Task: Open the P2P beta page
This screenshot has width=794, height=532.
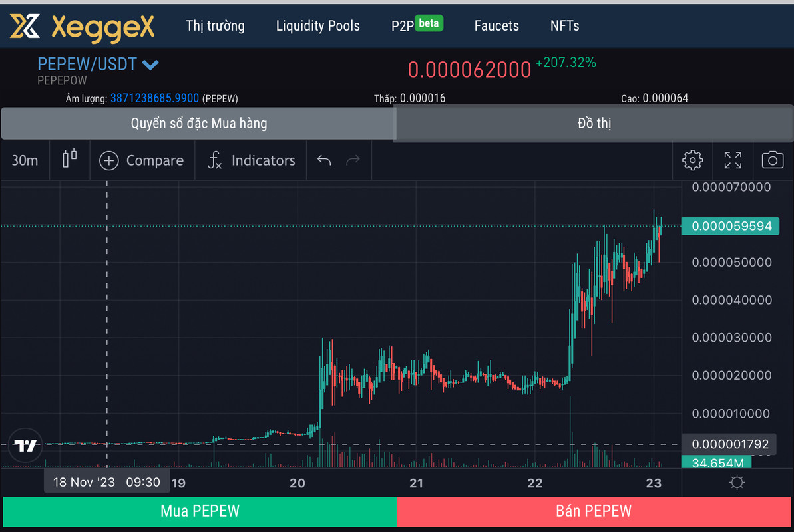Action: coord(417,25)
